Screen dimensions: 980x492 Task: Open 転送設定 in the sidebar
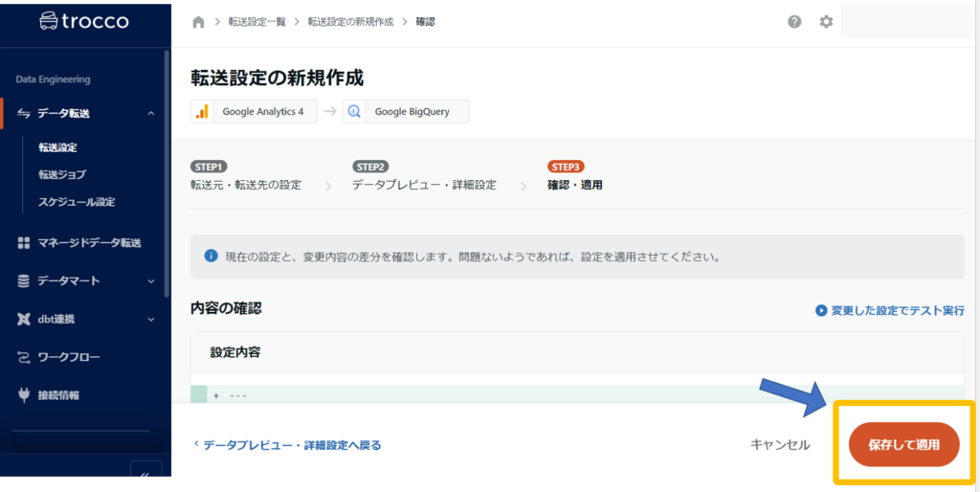pos(57,147)
